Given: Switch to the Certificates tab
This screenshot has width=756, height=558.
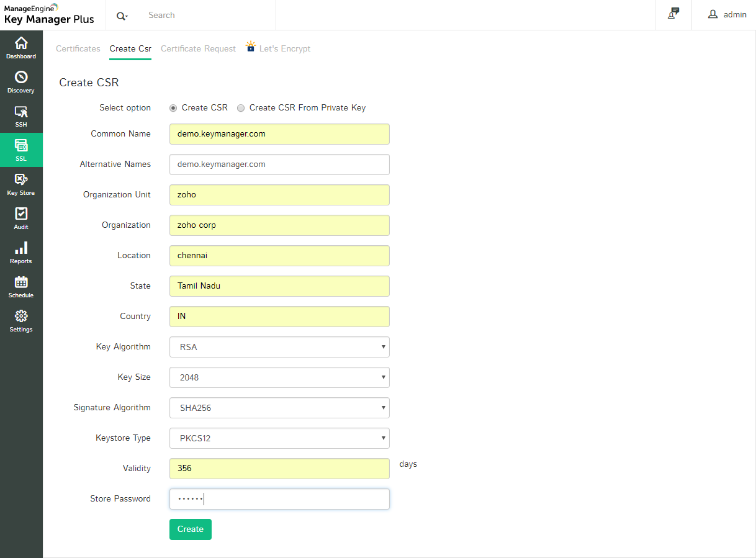Looking at the screenshot, I should (78, 49).
